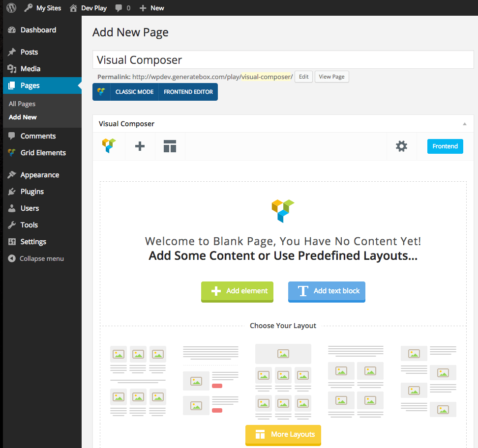Open Plugins from the sidebar
The width and height of the screenshot is (478, 448).
(x=31, y=191)
